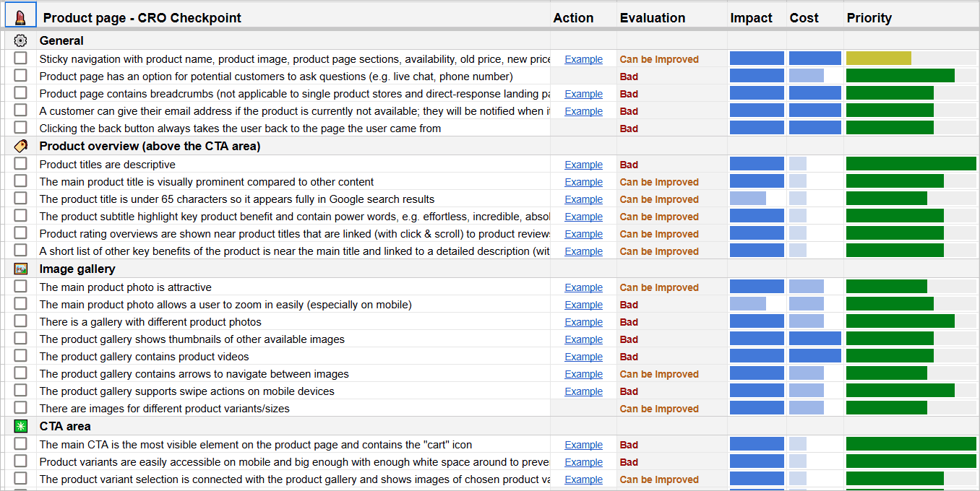The height and width of the screenshot is (491, 980).
Task: Click the tag icon next to Product overview
Action: (x=20, y=146)
